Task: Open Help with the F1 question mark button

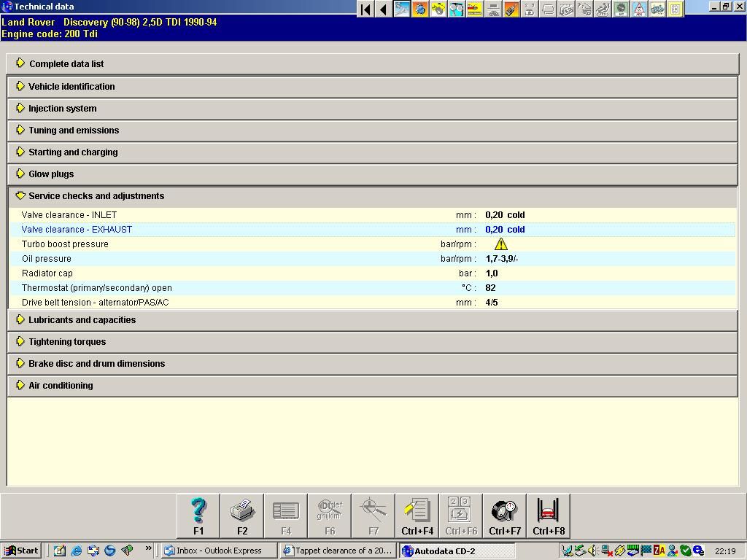Action: [198, 516]
